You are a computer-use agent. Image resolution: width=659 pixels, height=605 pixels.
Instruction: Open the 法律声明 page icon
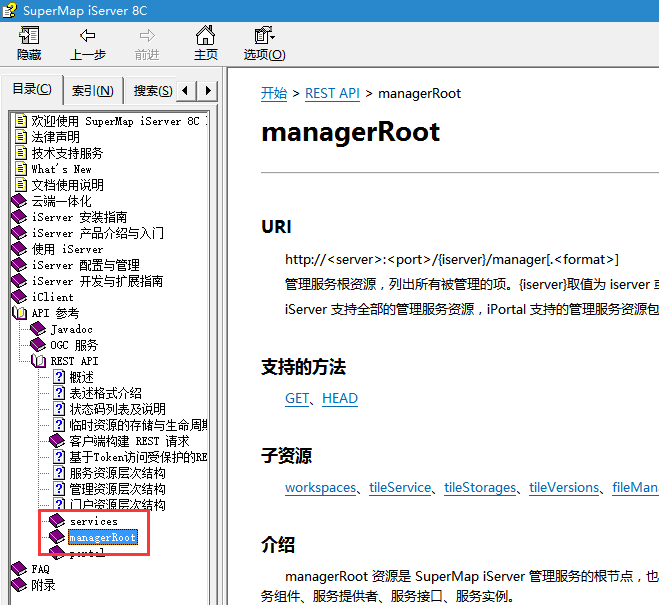pos(21,137)
